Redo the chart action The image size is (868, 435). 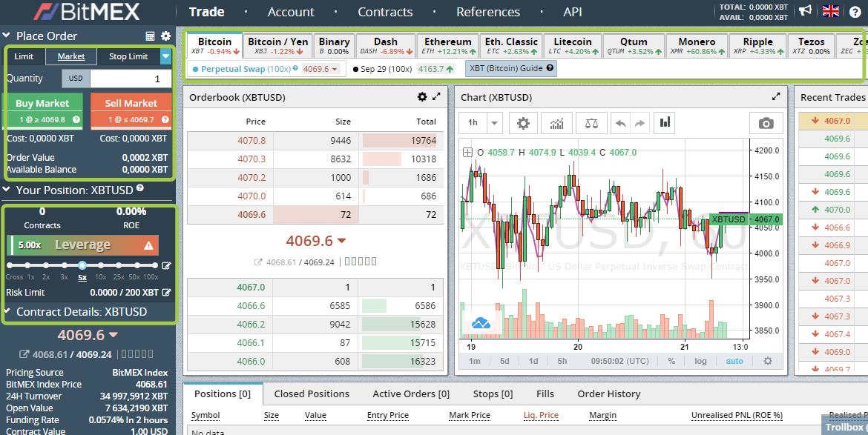640,123
